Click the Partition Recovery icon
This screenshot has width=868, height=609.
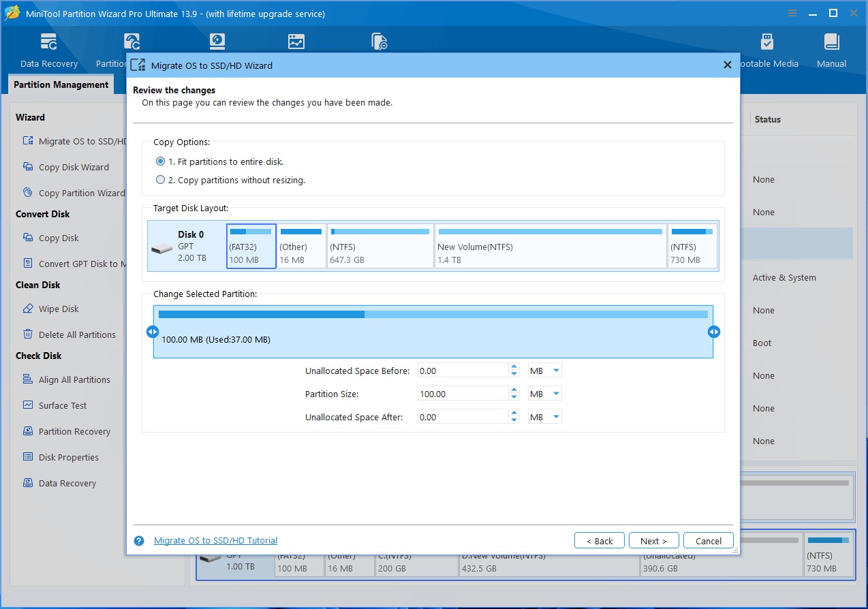tap(28, 431)
